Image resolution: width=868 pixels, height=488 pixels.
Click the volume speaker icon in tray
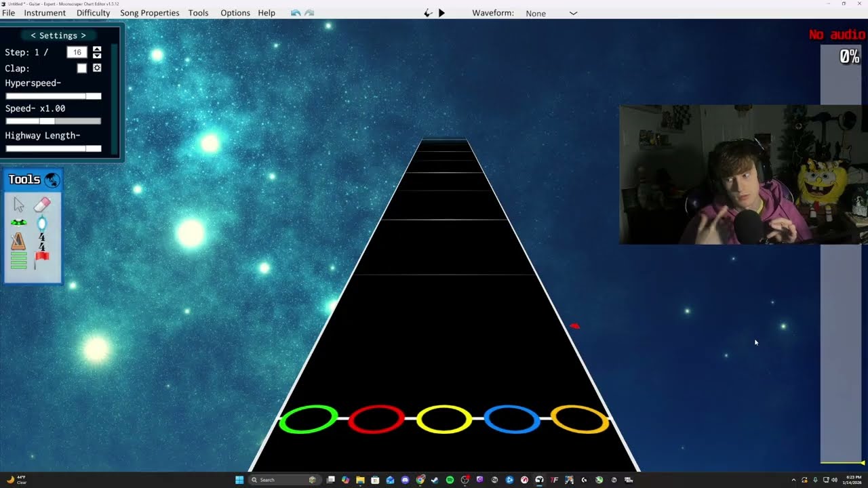834,480
